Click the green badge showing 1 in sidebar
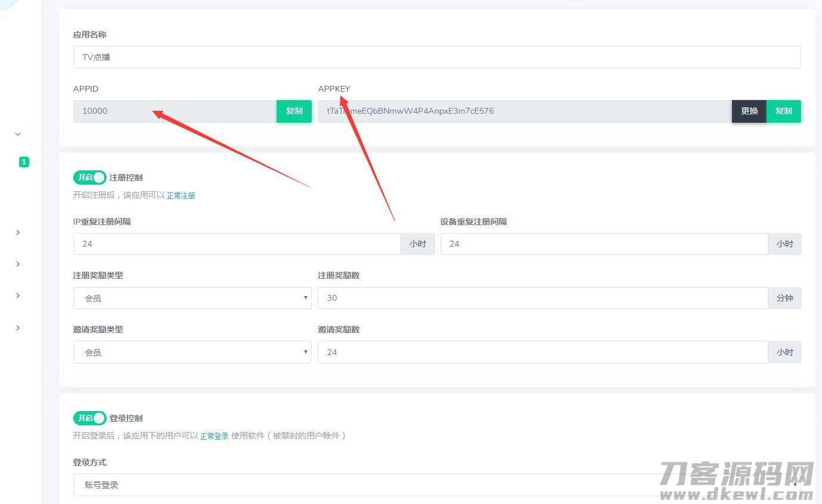Image resolution: width=822 pixels, height=504 pixels. pyautogui.click(x=24, y=162)
